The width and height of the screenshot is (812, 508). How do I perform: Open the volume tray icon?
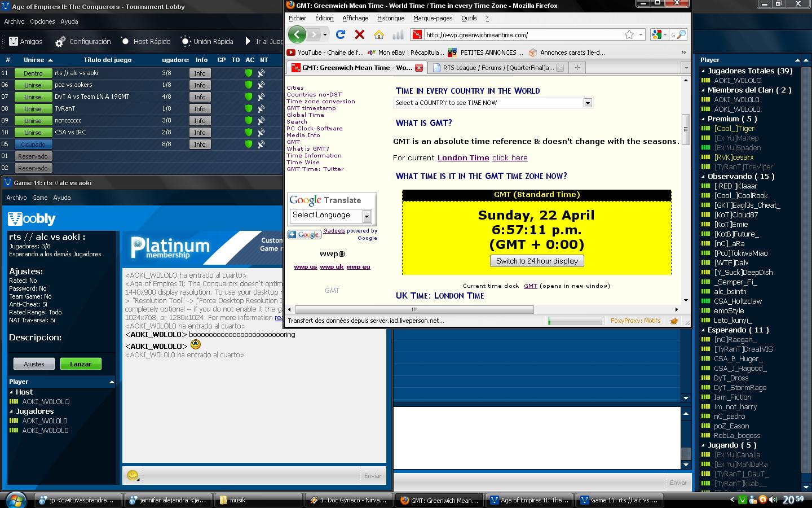773,500
